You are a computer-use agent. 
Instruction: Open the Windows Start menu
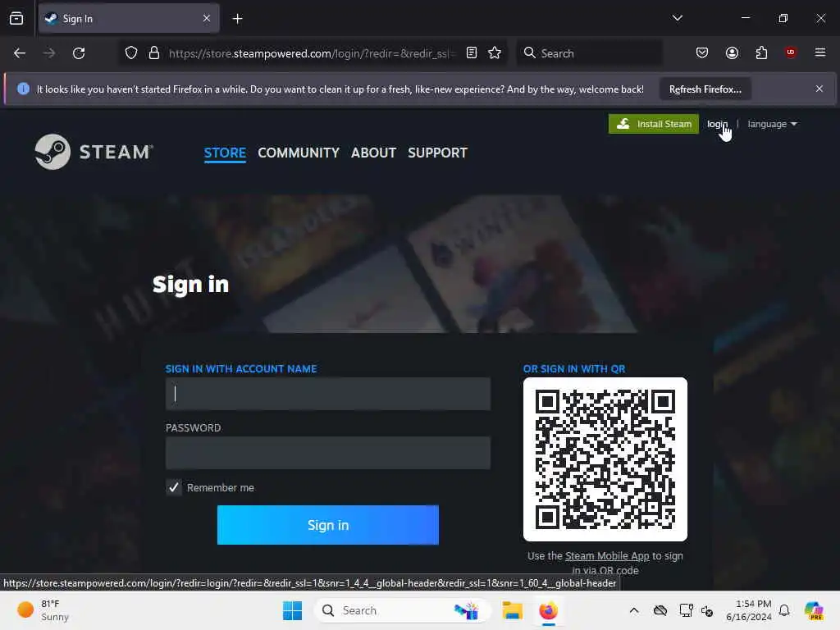pos(293,610)
